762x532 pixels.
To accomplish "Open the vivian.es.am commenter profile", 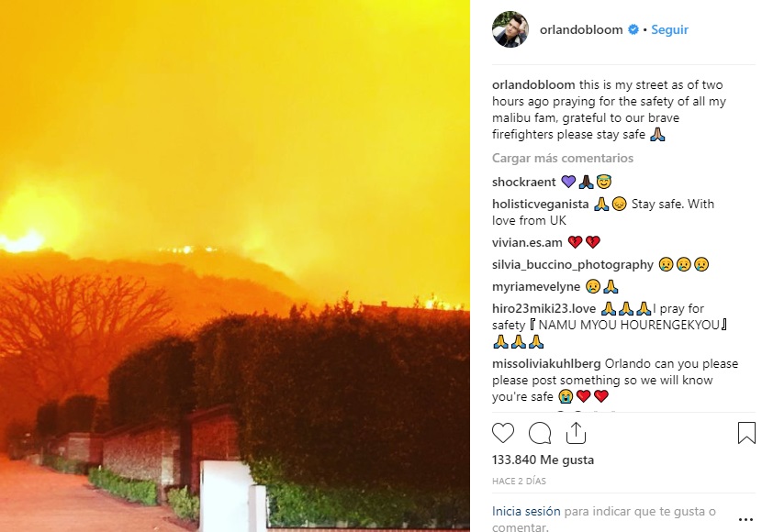I will 527,242.
